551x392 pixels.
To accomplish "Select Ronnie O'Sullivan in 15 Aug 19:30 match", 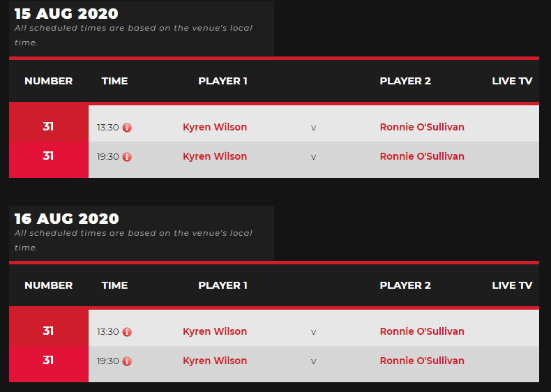I will [x=422, y=156].
